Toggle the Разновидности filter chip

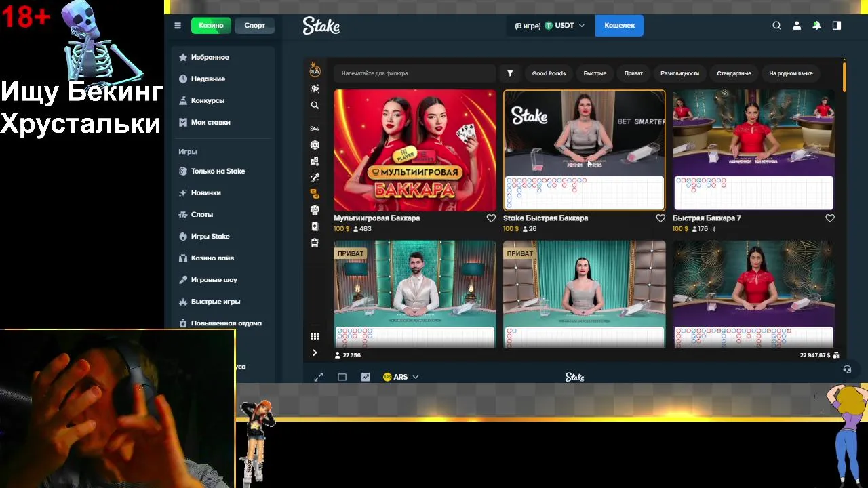click(x=679, y=73)
